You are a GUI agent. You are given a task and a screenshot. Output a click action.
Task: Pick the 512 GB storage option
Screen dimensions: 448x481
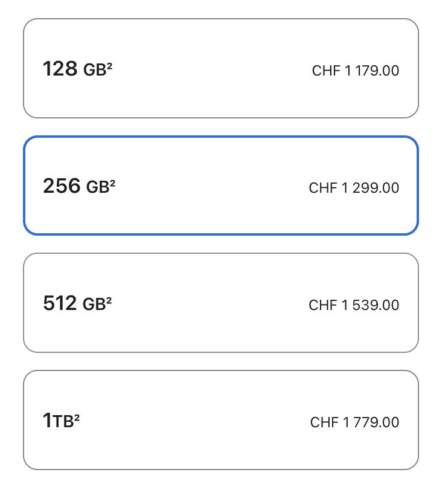click(220, 303)
